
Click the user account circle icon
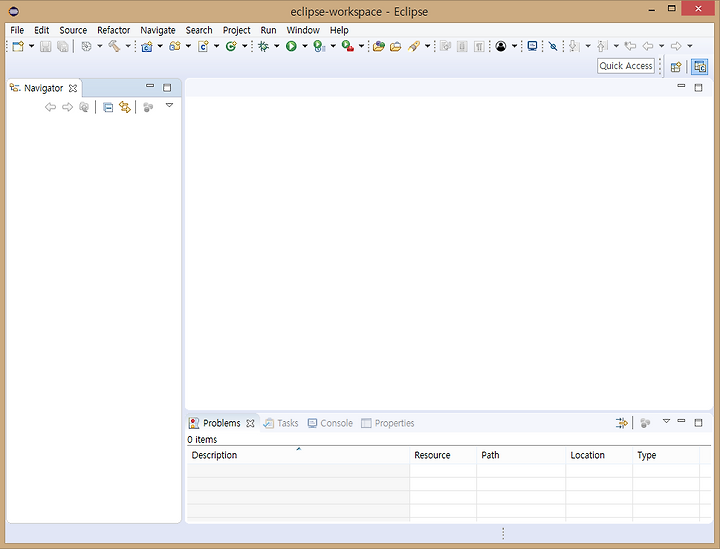[x=501, y=46]
